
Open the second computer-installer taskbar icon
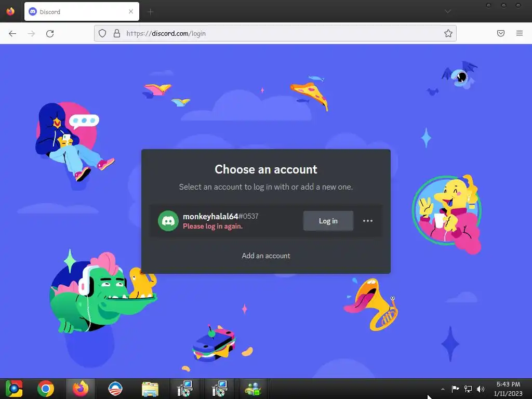220,389
